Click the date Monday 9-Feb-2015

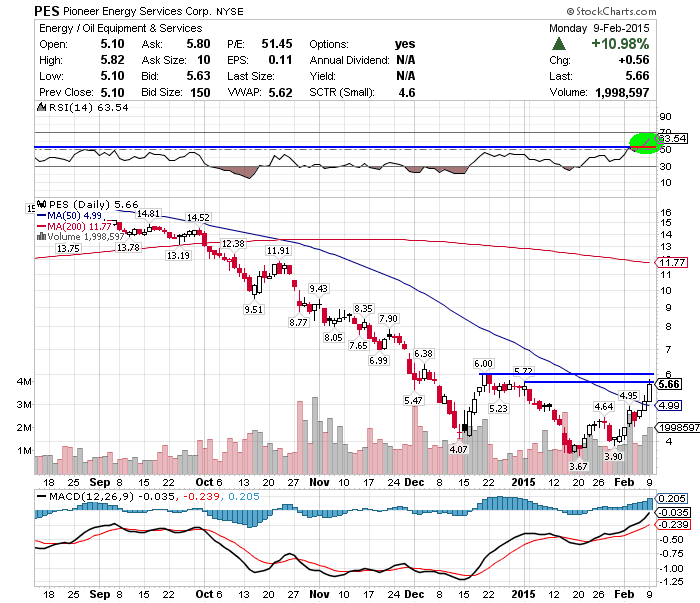[599, 28]
